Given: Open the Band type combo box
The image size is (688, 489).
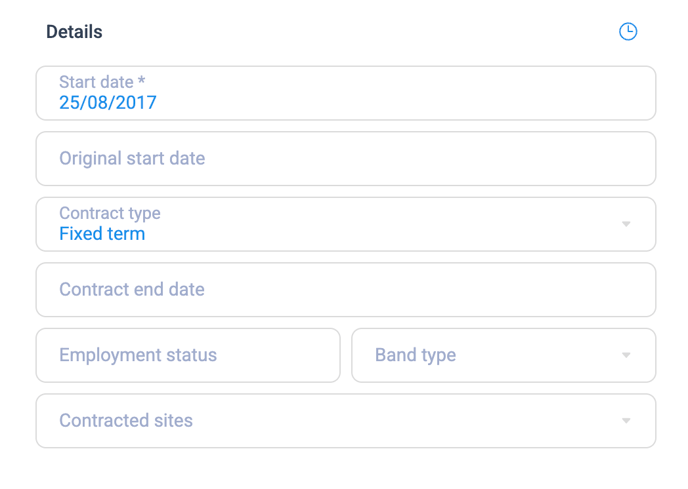Looking at the screenshot, I should pyautogui.click(x=504, y=355).
